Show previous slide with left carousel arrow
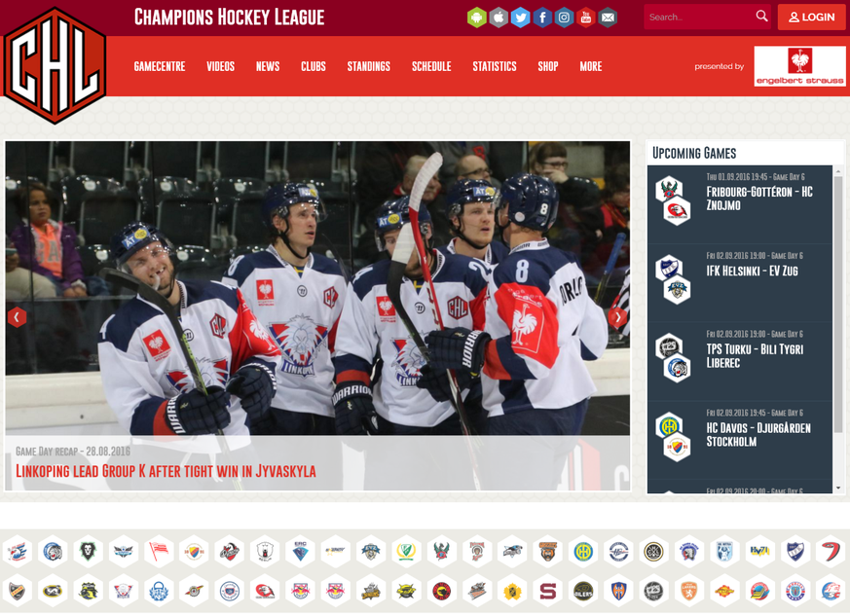The image size is (850, 616). (x=17, y=317)
